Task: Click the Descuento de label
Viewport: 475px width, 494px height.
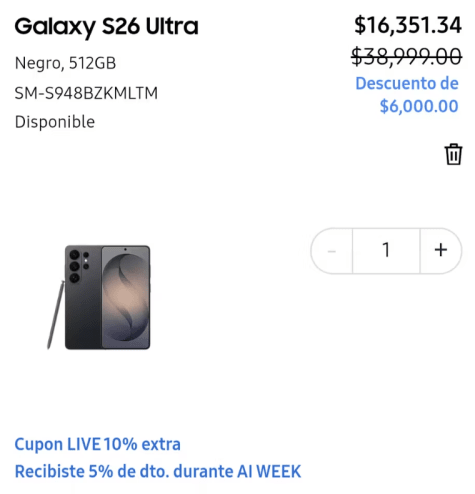Action: click(x=407, y=83)
